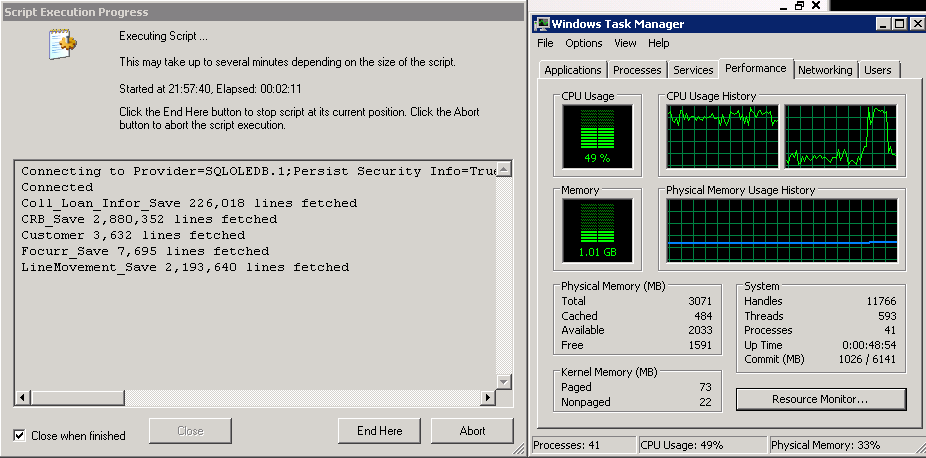Click the Available memory value 2033

coord(700,330)
